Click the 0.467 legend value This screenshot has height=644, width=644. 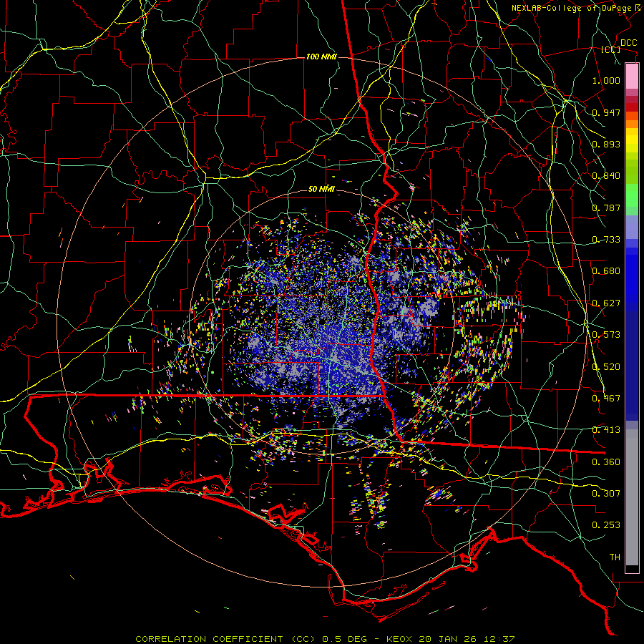[x=606, y=399]
